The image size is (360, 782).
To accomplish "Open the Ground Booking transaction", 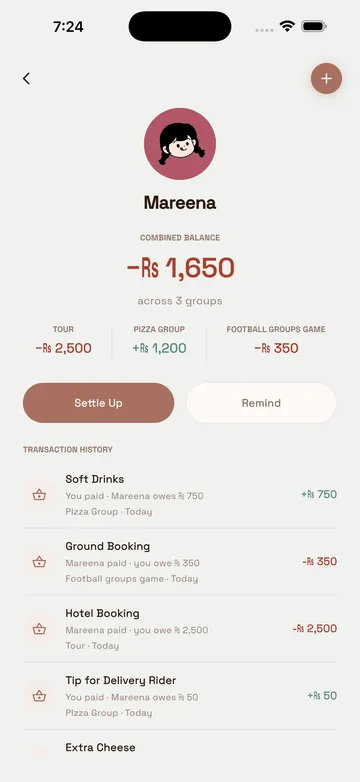I will 180,562.
